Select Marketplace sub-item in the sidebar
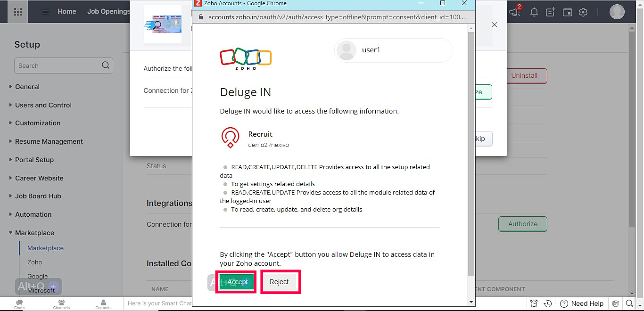The height and width of the screenshot is (311, 644). point(45,248)
